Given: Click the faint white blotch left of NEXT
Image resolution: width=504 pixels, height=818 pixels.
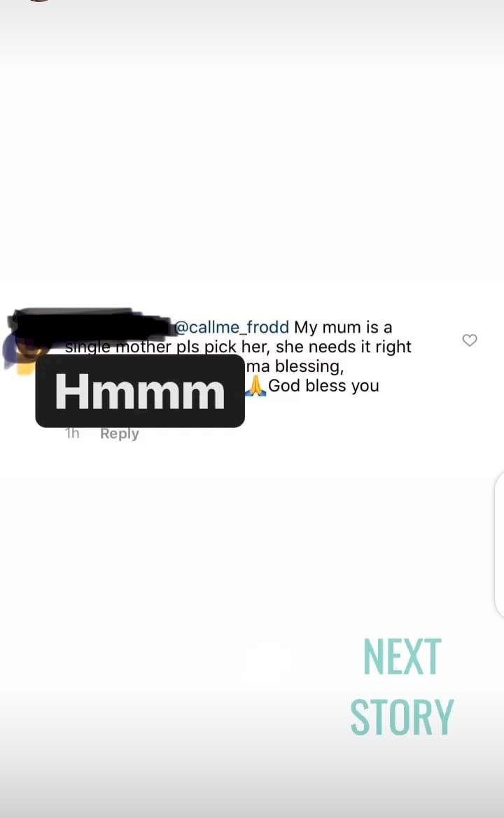Looking at the screenshot, I should click(267, 662).
